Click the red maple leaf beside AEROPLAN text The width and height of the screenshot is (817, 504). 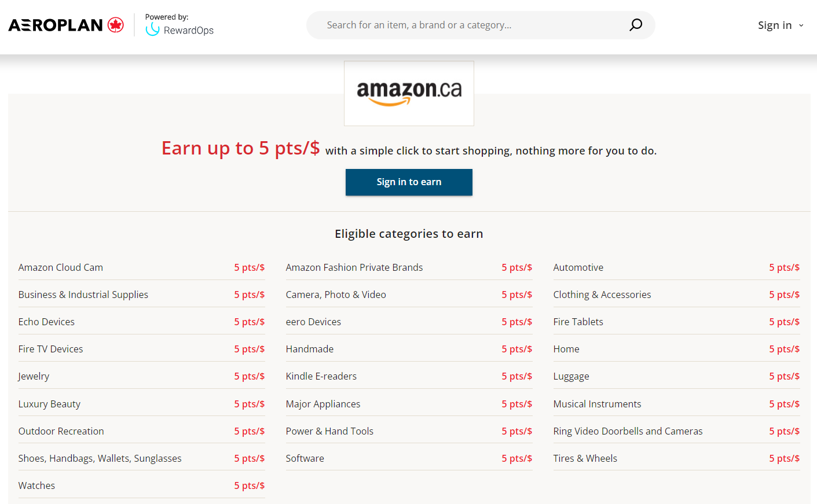click(x=115, y=24)
